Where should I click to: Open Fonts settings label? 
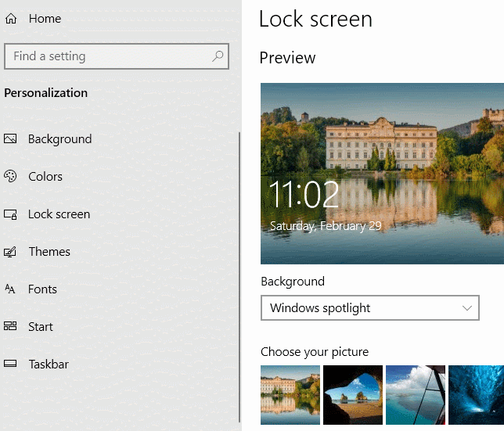pyautogui.click(x=42, y=289)
